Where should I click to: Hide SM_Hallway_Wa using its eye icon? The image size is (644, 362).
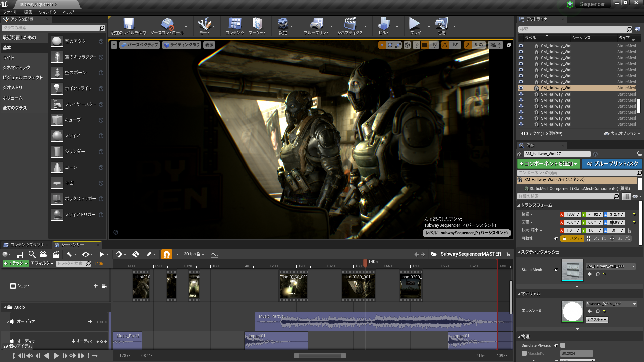[x=521, y=88]
